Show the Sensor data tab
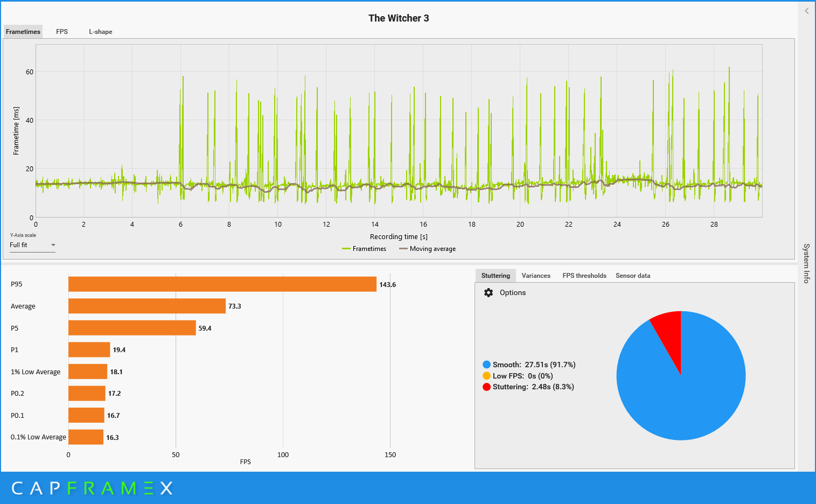816x504 pixels. (x=633, y=276)
